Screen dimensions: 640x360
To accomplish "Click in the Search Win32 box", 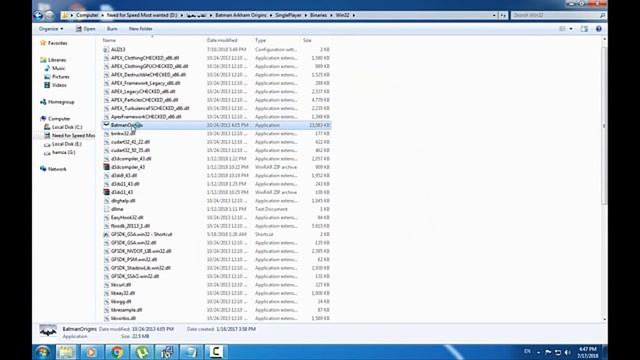I will (553, 15).
